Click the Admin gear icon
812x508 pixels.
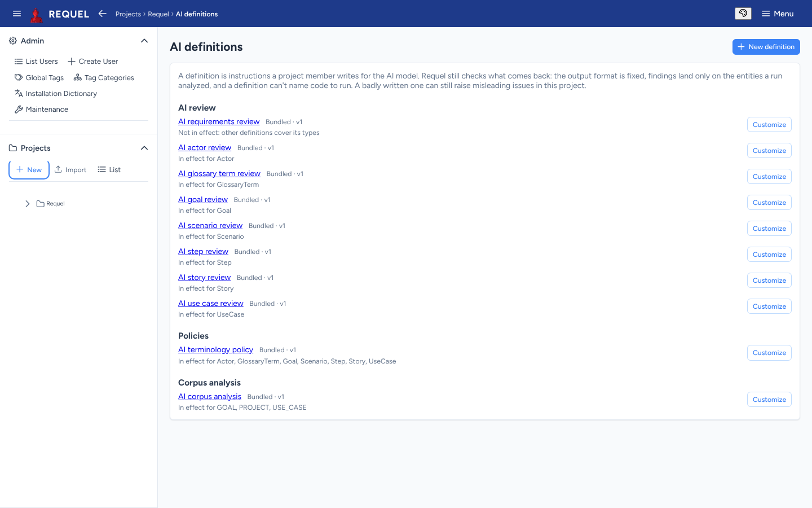(13, 41)
